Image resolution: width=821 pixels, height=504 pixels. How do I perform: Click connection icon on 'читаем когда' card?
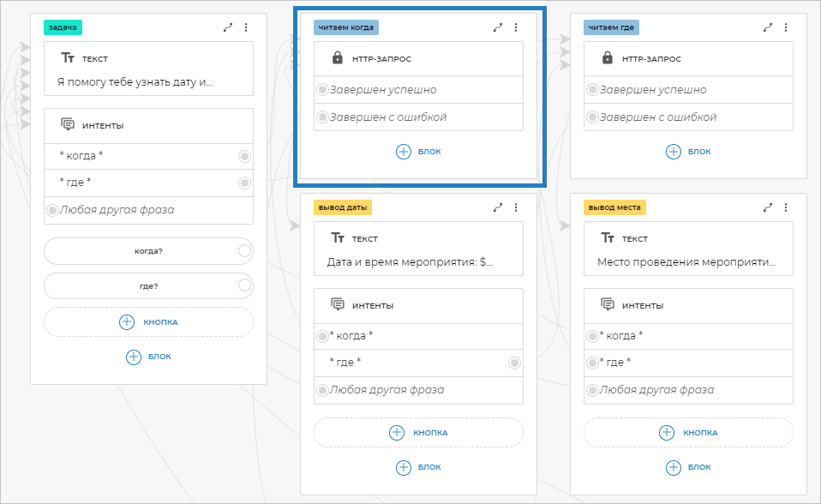[x=498, y=27]
